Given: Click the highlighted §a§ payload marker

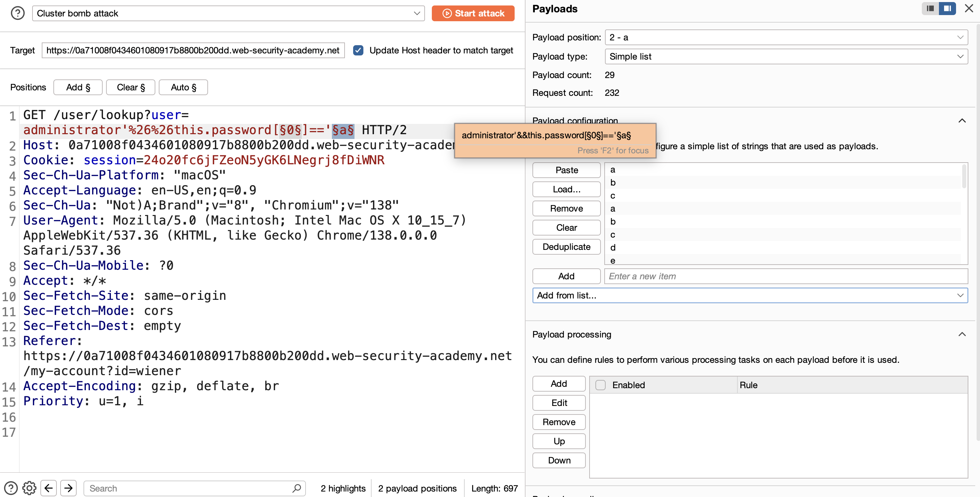Looking at the screenshot, I should click(x=343, y=130).
